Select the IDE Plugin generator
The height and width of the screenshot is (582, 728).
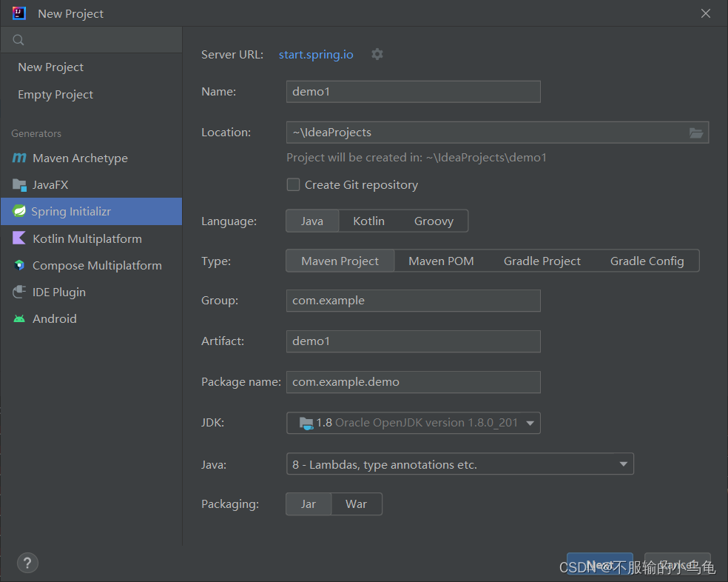pyautogui.click(x=91, y=292)
